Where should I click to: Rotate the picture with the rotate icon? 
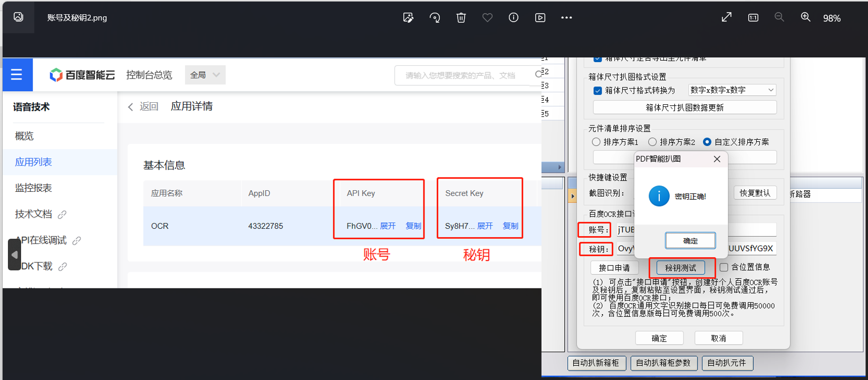pos(435,17)
